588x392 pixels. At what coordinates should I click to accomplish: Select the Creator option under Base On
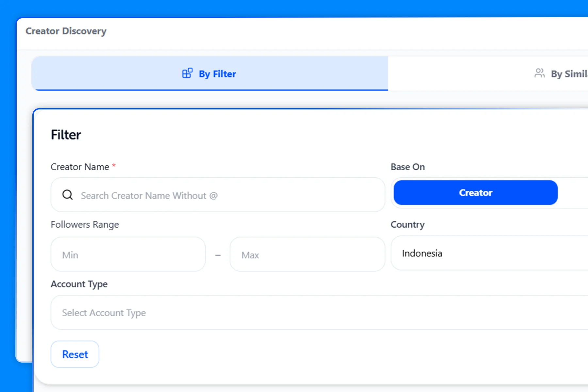pos(476,193)
